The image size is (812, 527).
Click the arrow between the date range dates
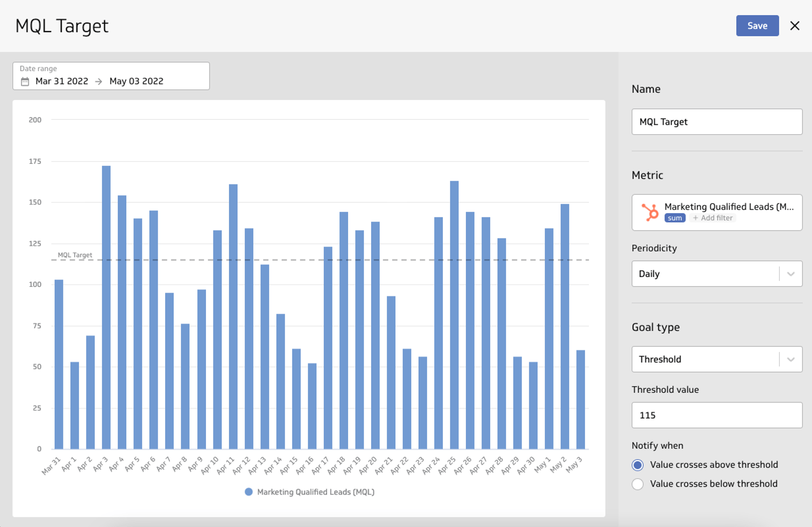[99, 81]
